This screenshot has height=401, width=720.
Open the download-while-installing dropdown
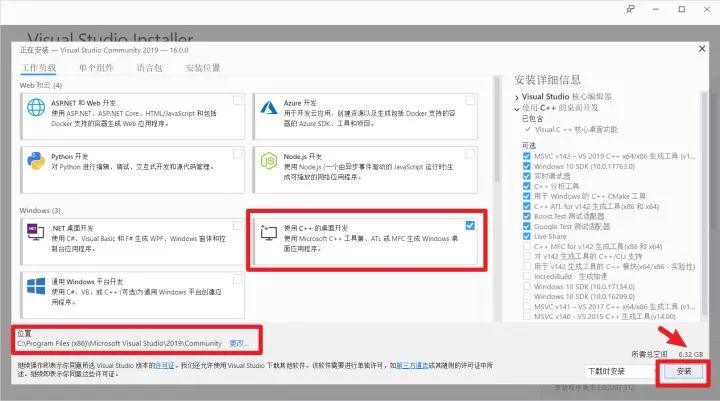[x=620, y=371]
